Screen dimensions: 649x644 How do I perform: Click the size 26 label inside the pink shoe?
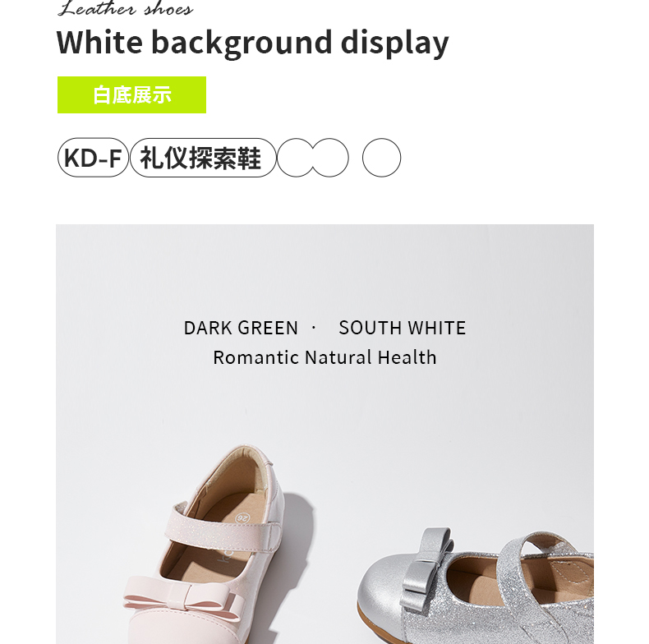pos(242,517)
